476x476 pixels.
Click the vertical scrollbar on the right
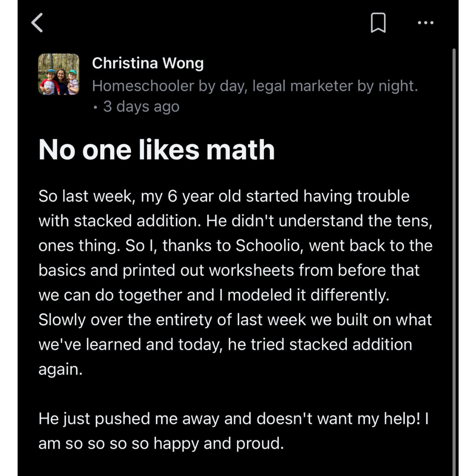(454, 264)
